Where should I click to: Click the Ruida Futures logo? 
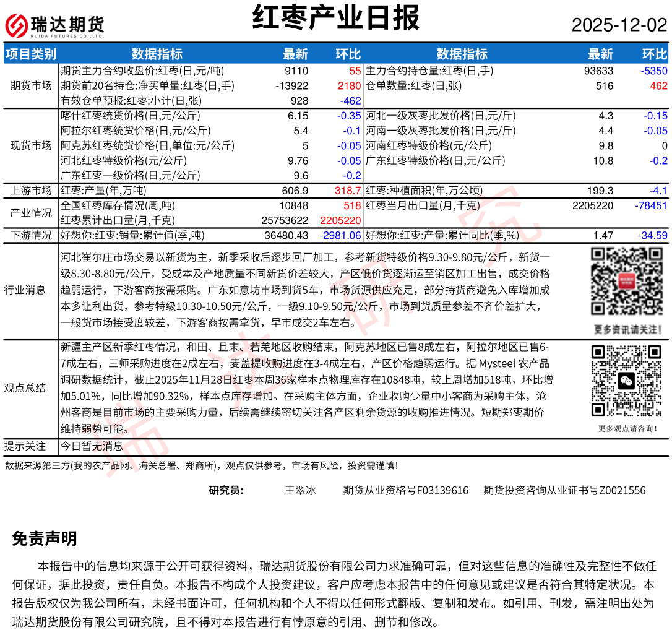coord(54,25)
